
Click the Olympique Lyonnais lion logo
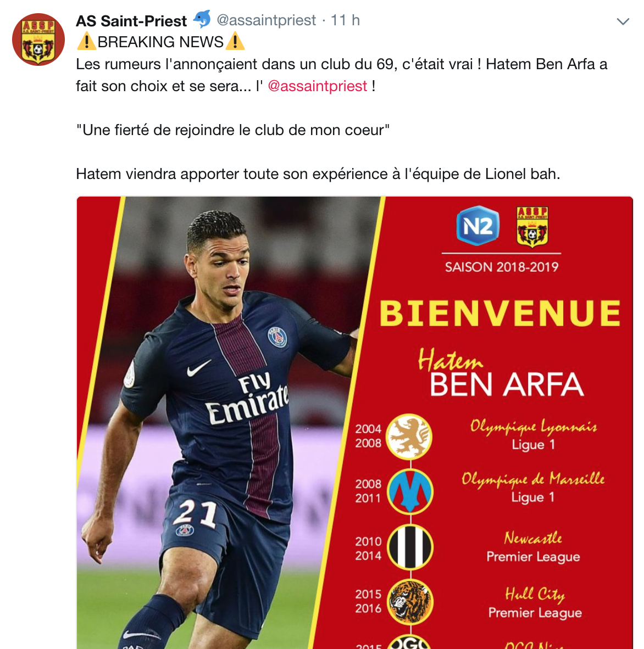pos(409,437)
